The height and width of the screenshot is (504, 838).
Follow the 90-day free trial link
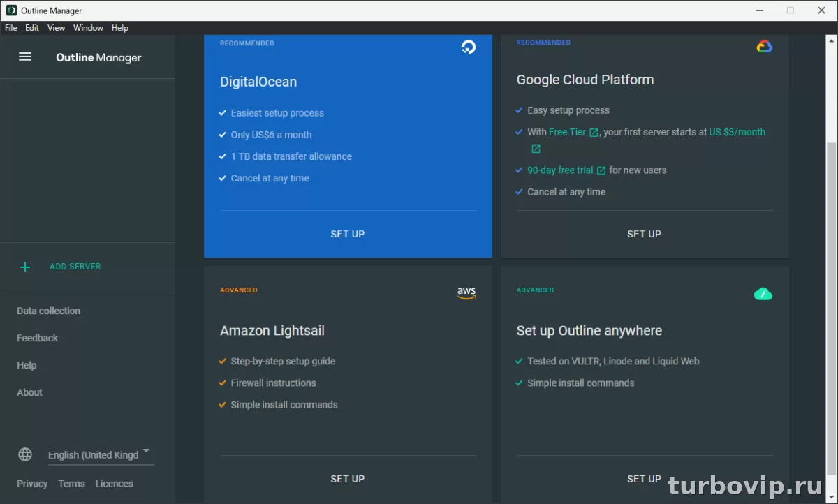(x=560, y=170)
